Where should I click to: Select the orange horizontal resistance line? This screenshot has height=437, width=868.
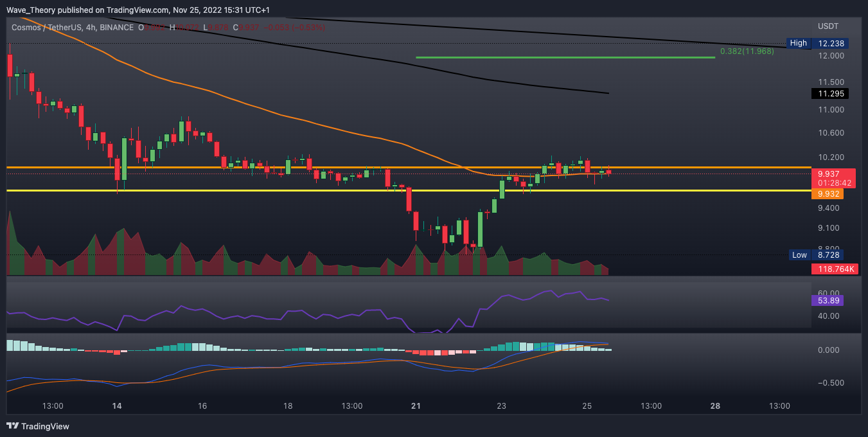[408, 168]
